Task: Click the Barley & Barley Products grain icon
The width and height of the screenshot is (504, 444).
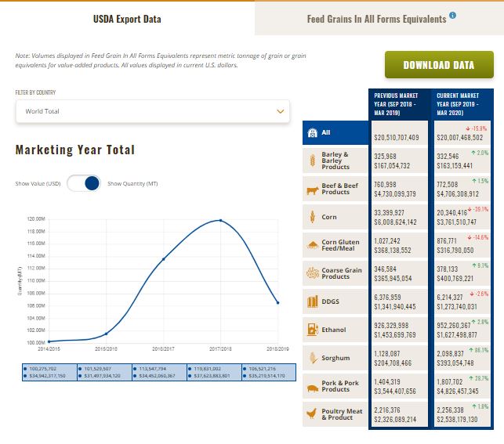Action: (x=312, y=161)
